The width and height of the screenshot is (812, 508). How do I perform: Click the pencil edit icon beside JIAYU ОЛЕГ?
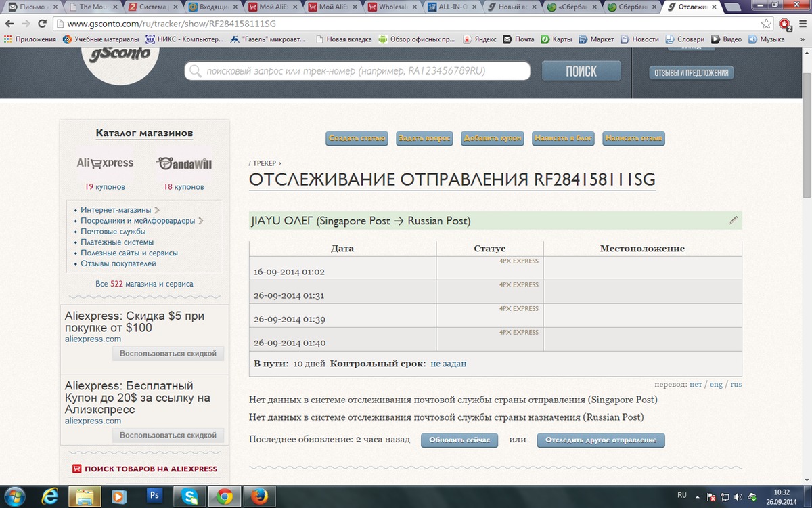(734, 220)
